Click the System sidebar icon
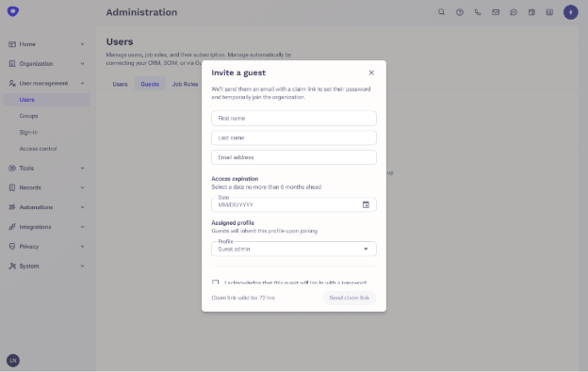 (12, 266)
